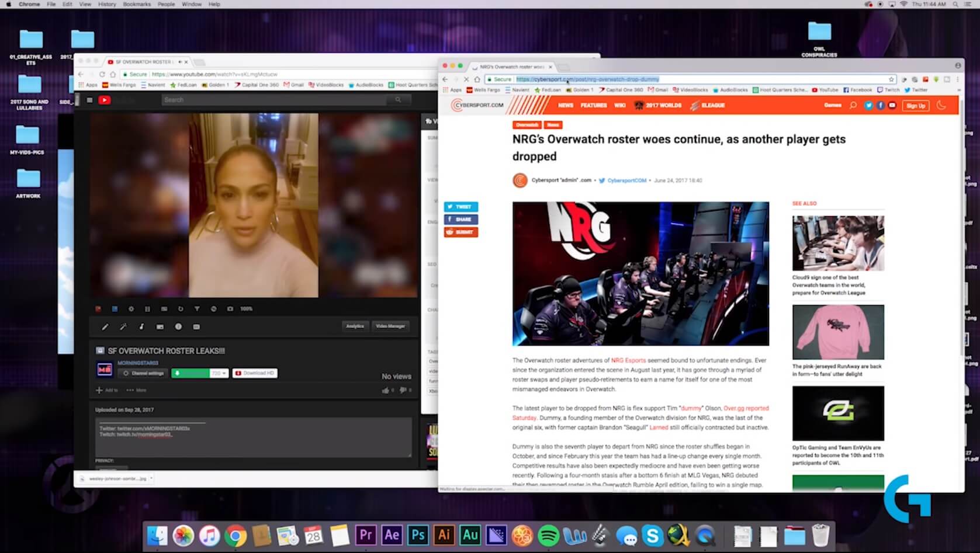980x553 pixels.
Task: Open the pink RunAway jersey article thumbnail
Action: coord(838,332)
